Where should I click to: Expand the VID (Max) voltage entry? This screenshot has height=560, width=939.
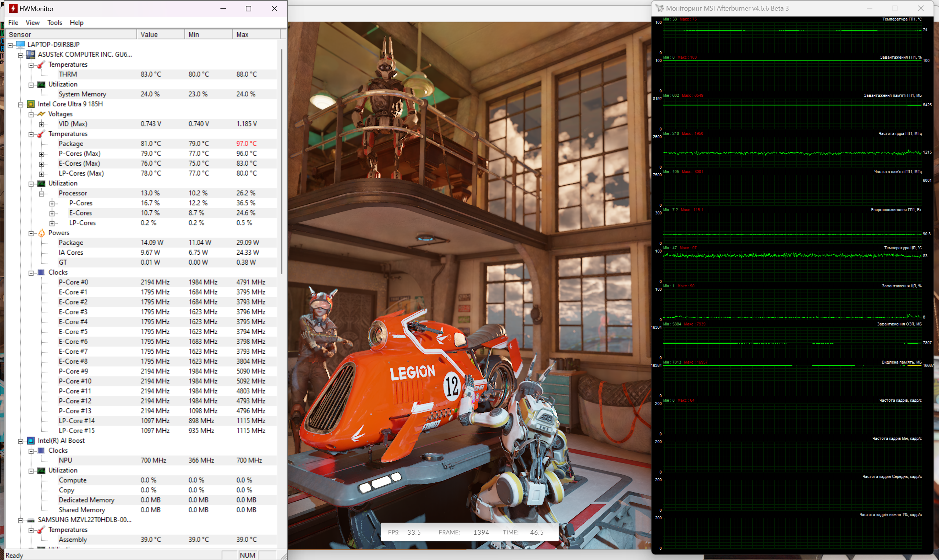click(x=41, y=124)
